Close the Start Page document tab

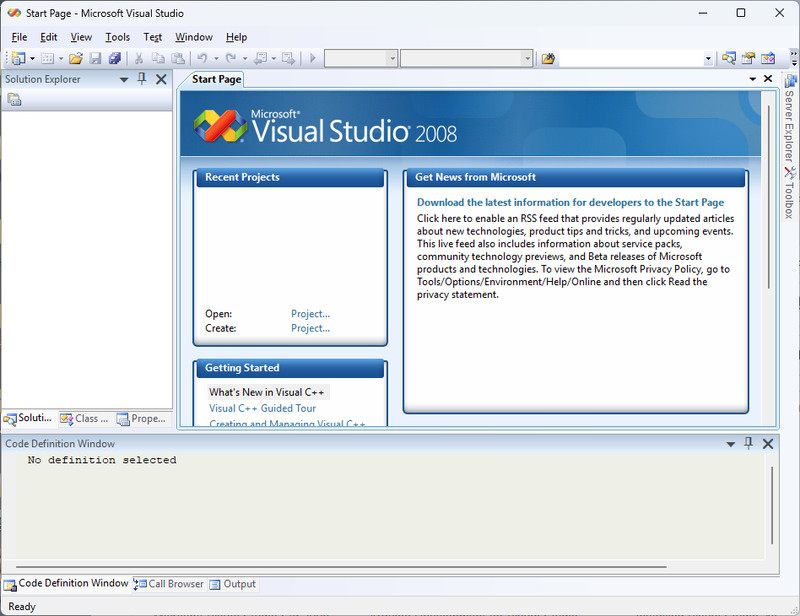(768, 79)
